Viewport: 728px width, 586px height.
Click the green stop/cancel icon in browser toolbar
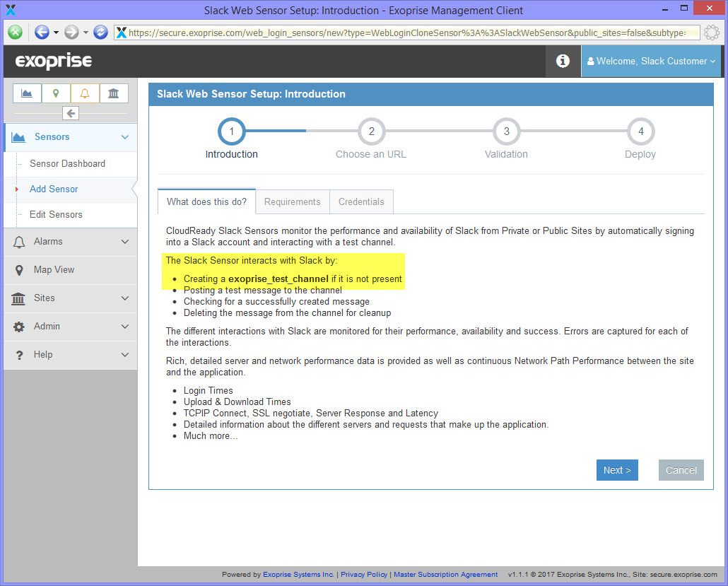pos(16,32)
